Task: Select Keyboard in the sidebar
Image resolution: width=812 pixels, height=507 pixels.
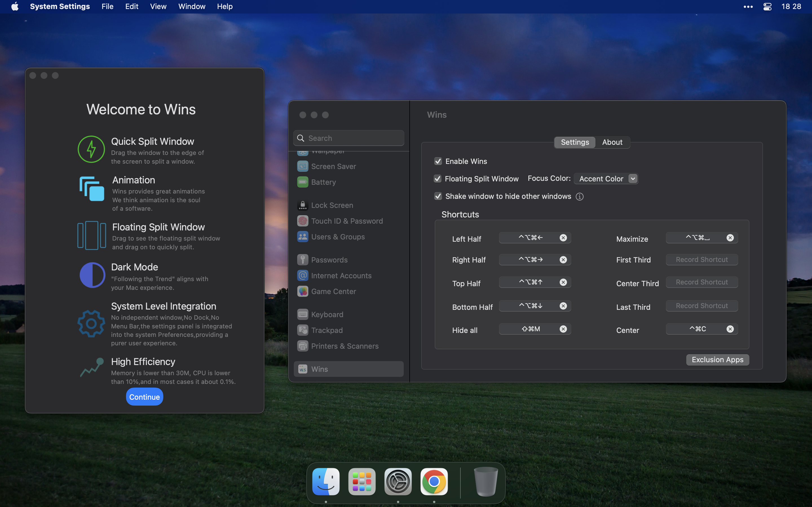Action: (327, 315)
